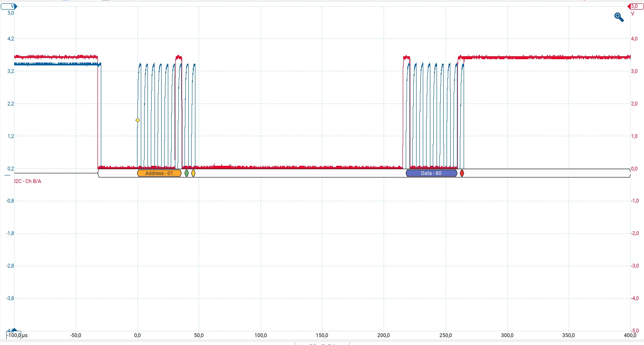Click the blue -1,8 voltage axis label
Screen dimensions: 644x345
(10, 233)
